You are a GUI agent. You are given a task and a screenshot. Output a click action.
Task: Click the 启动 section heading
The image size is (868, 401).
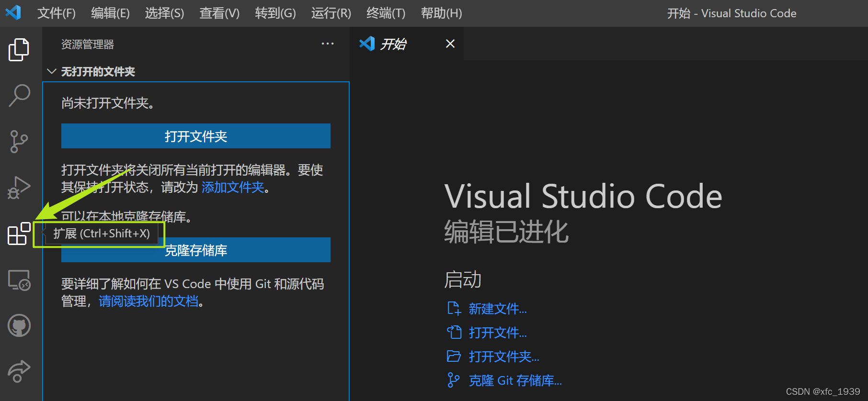click(463, 279)
